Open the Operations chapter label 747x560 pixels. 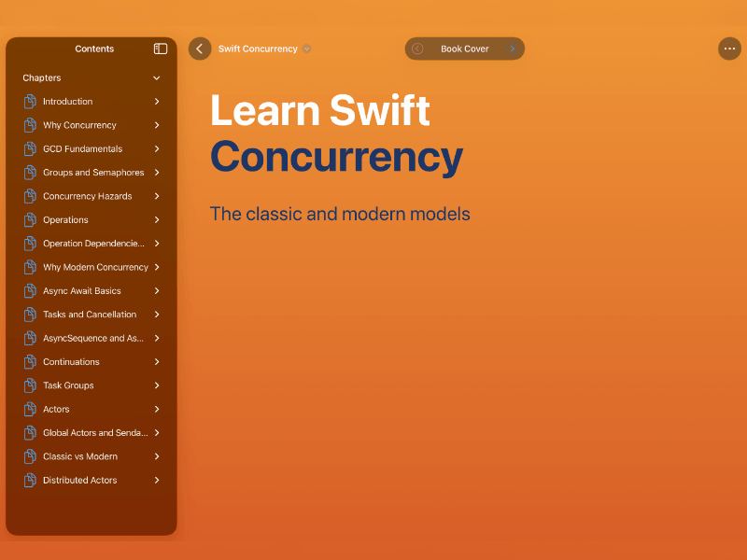[65, 219]
